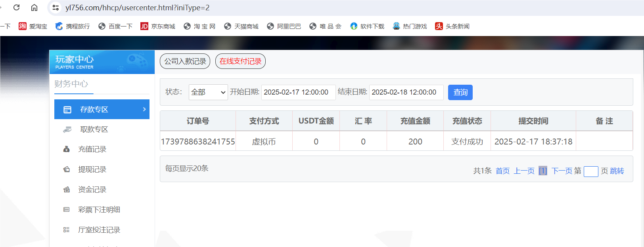
Task: Click the 备注 column header
Action: [x=604, y=121]
